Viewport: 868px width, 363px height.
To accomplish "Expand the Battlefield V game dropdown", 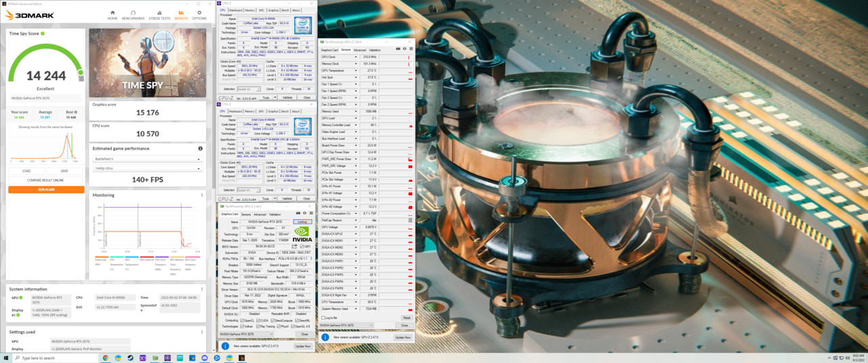I will 147,159.
